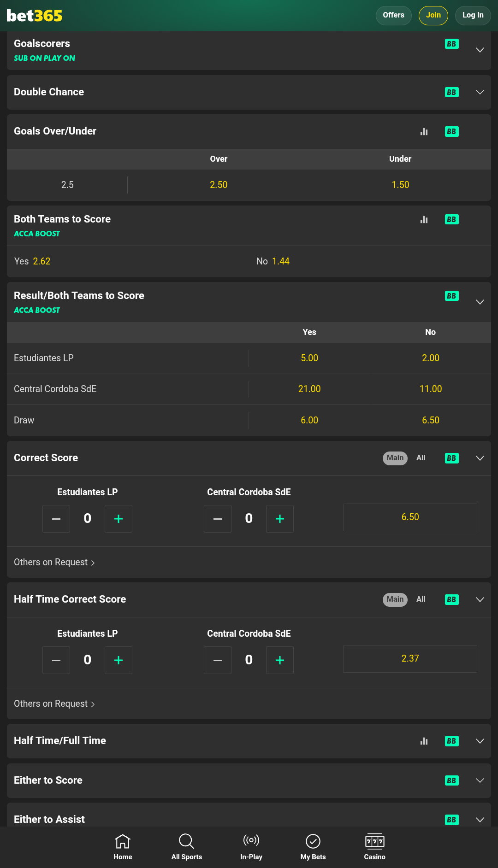The width and height of the screenshot is (498, 868).
Task: Expand the Either to Score market
Action: point(480,780)
